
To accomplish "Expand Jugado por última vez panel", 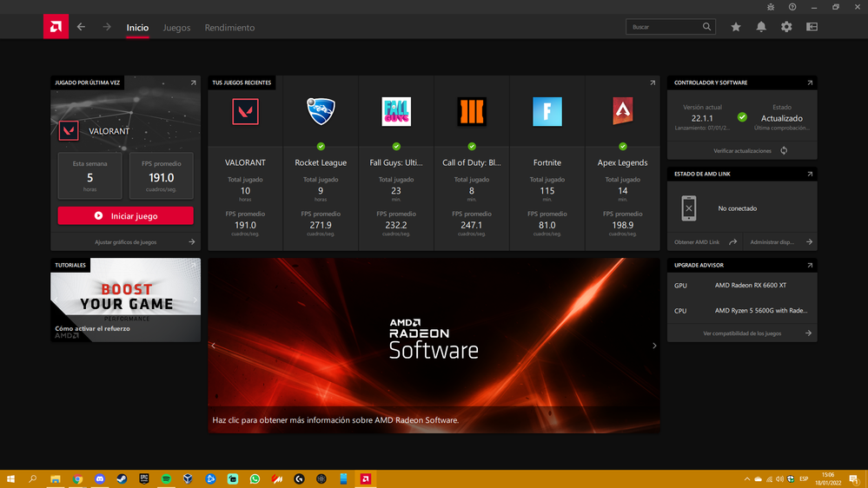I will pos(193,82).
